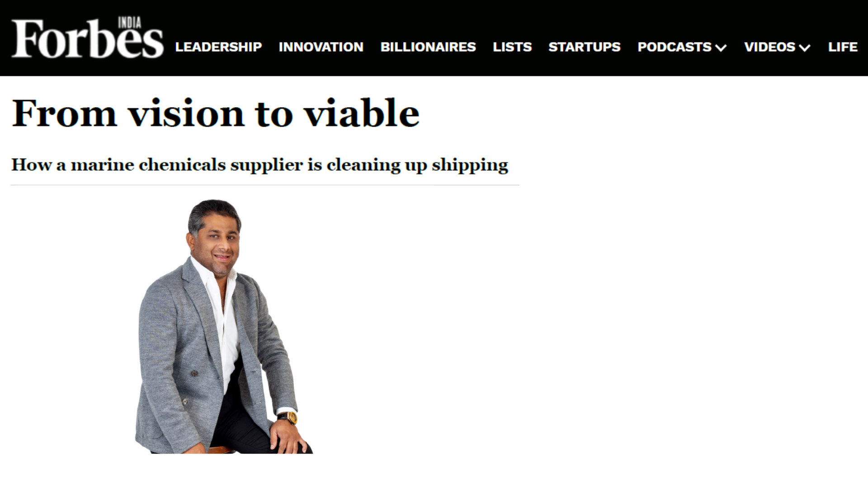The width and height of the screenshot is (868, 488).
Task: Open the article photo of the man
Action: (x=224, y=326)
